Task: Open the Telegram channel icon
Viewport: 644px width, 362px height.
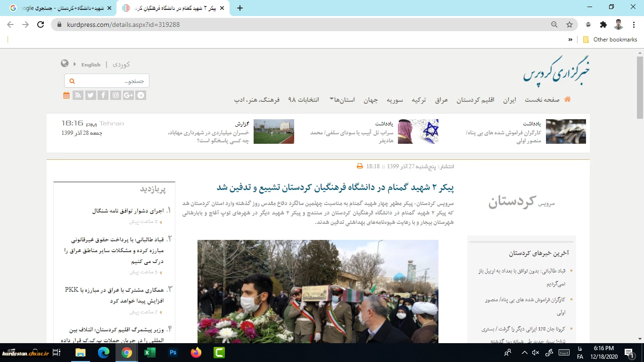Action: pyautogui.click(x=140, y=95)
